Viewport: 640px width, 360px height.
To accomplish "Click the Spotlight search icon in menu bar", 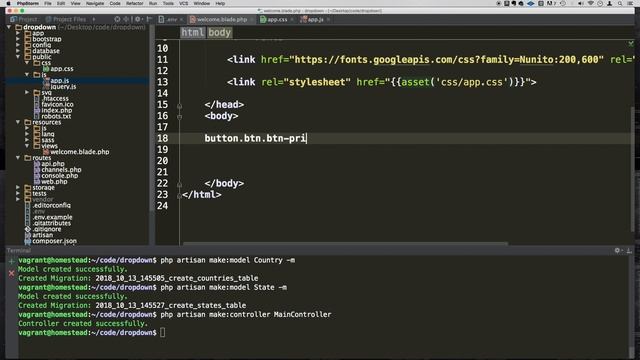I will coord(620,3).
